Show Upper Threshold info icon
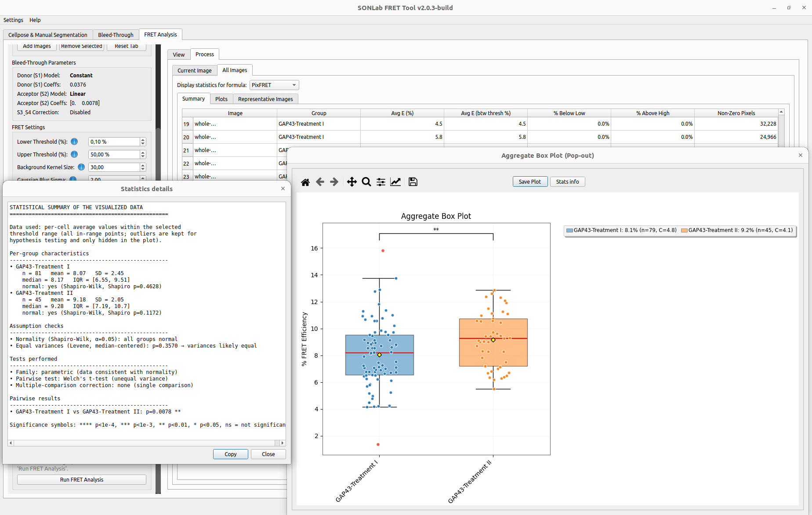The width and height of the screenshot is (812, 515). (74, 154)
